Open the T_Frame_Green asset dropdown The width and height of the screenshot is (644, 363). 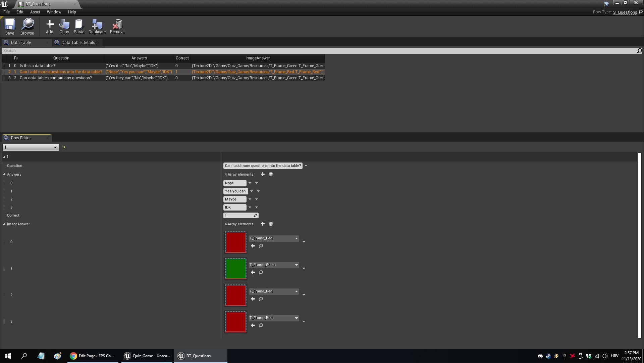274,265
